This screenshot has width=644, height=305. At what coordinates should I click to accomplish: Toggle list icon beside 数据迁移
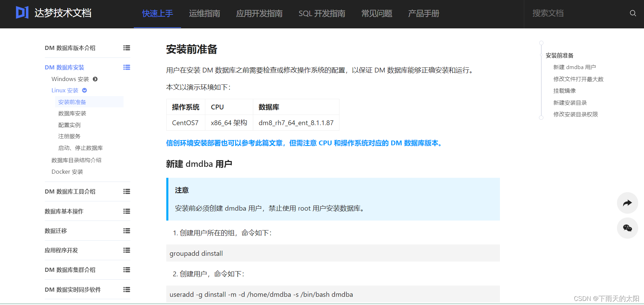click(x=127, y=231)
